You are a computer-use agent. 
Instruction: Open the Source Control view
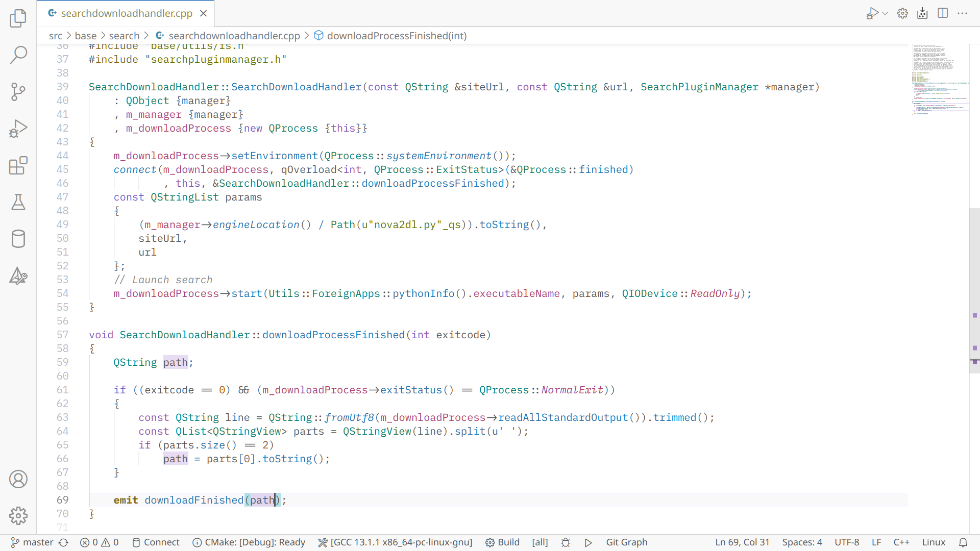click(x=18, y=92)
